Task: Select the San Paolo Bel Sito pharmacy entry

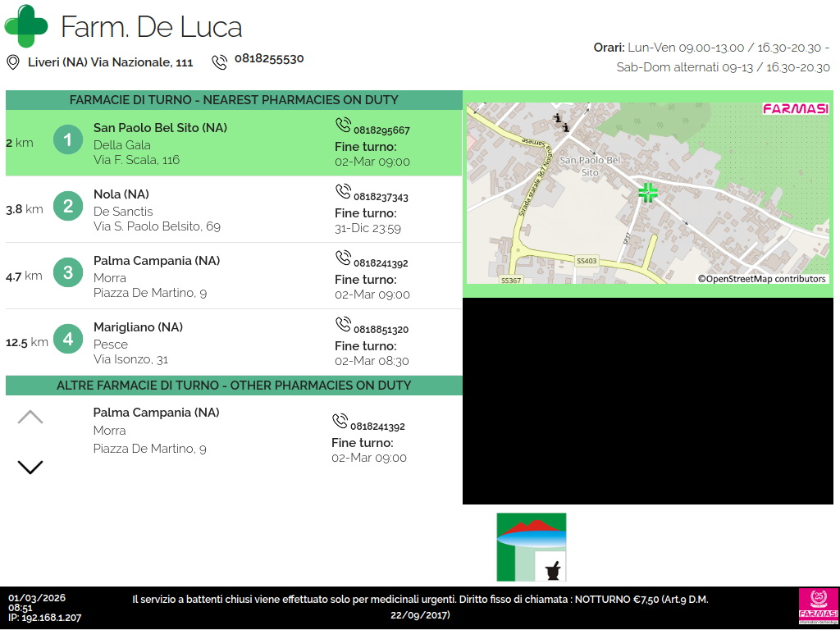Action: tap(234, 143)
